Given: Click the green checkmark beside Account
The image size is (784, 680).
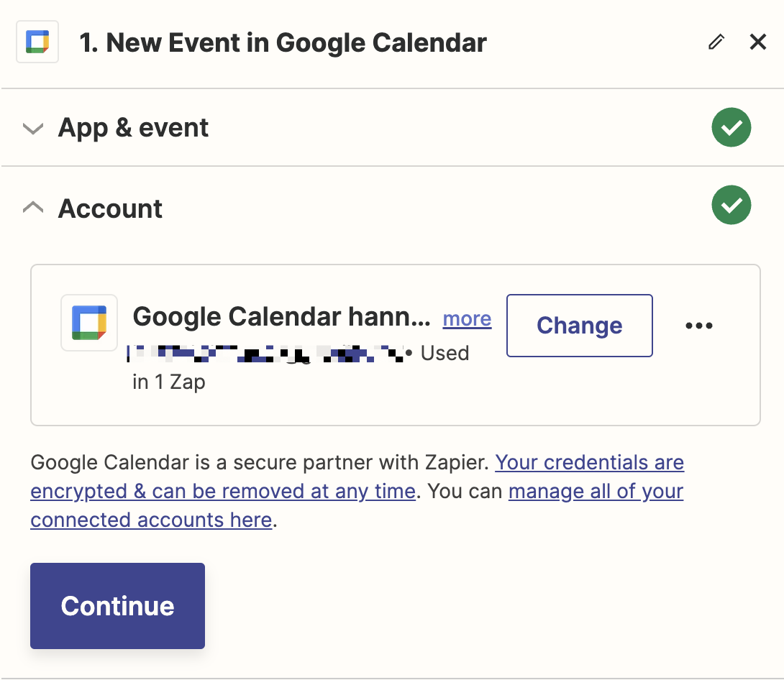Looking at the screenshot, I should (731, 206).
